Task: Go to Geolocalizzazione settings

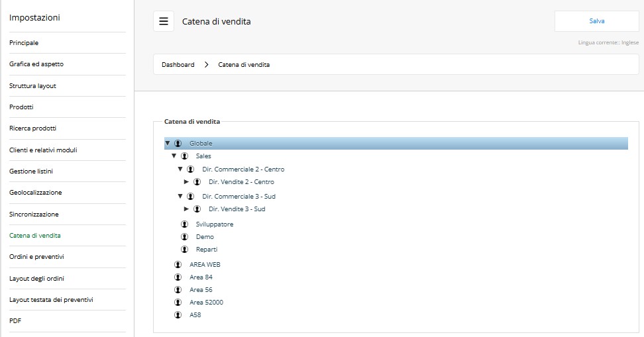Action: click(x=36, y=193)
